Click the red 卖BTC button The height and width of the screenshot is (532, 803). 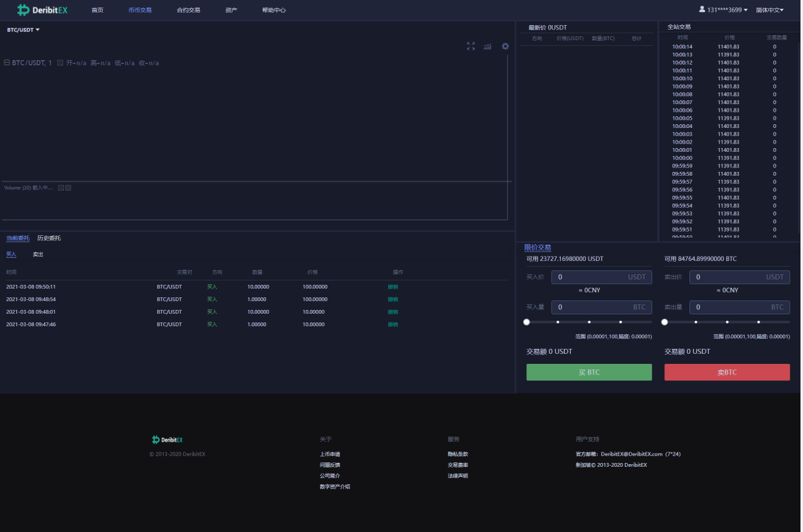[727, 372]
